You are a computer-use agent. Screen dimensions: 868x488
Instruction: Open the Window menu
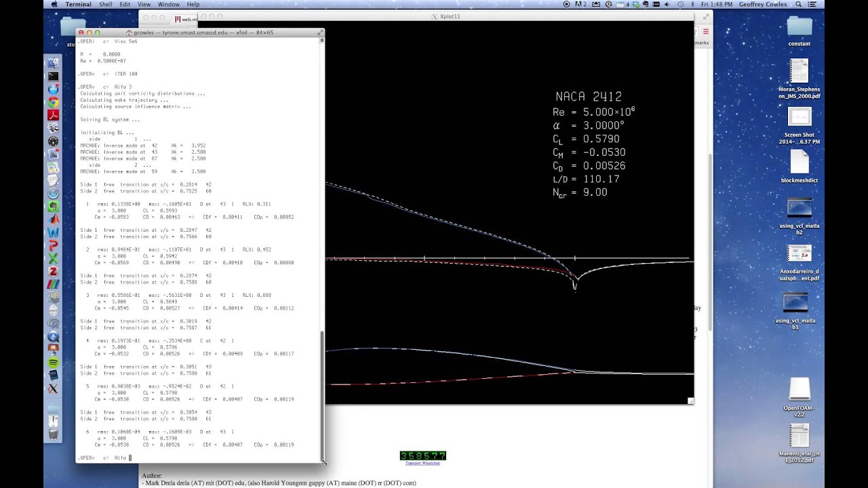pyautogui.click(x=169, y=4)
